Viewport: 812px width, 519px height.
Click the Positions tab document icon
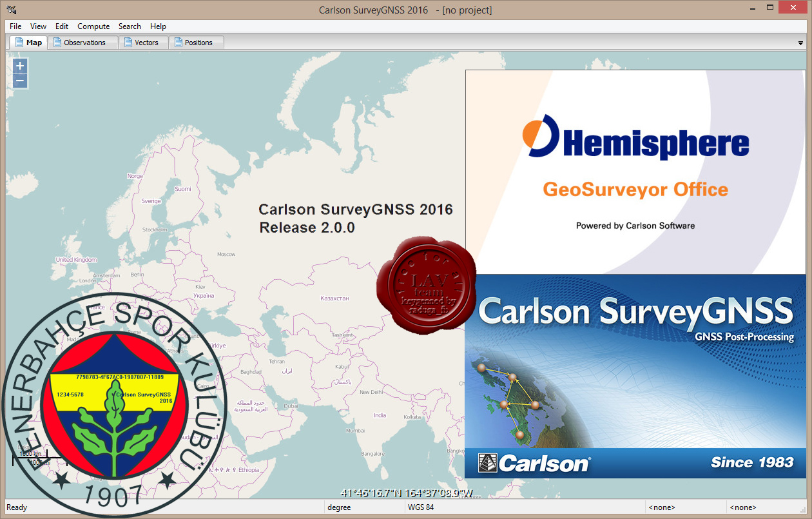click(179, 43)
